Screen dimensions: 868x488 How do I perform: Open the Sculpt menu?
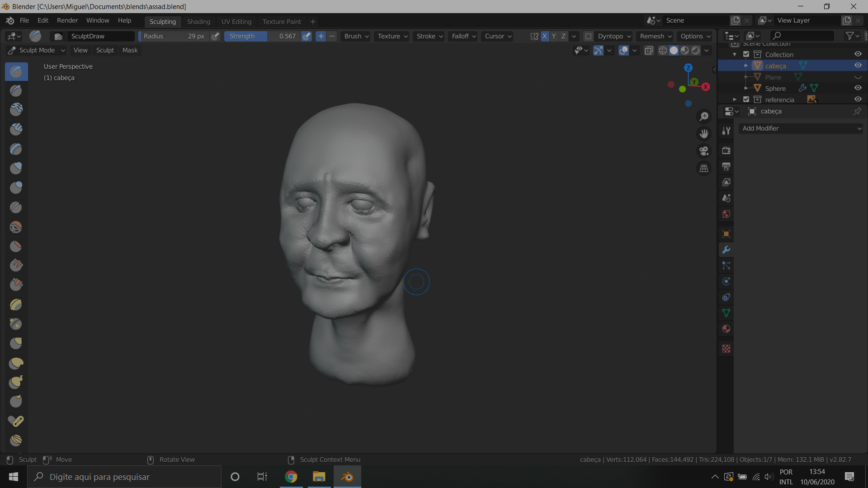pyautogui.click(x=105, y=50)
